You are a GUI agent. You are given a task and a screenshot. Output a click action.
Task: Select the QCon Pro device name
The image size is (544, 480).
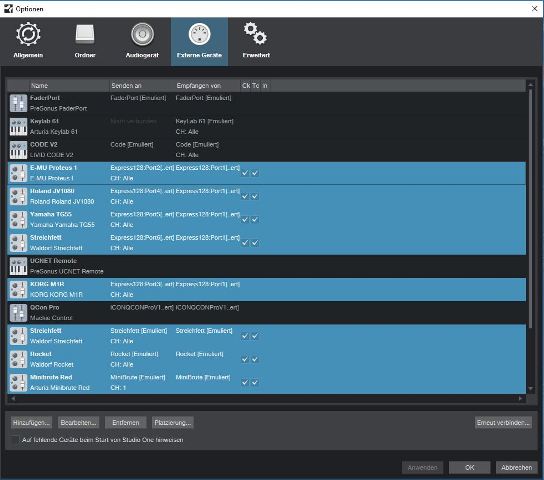point(44,307)
